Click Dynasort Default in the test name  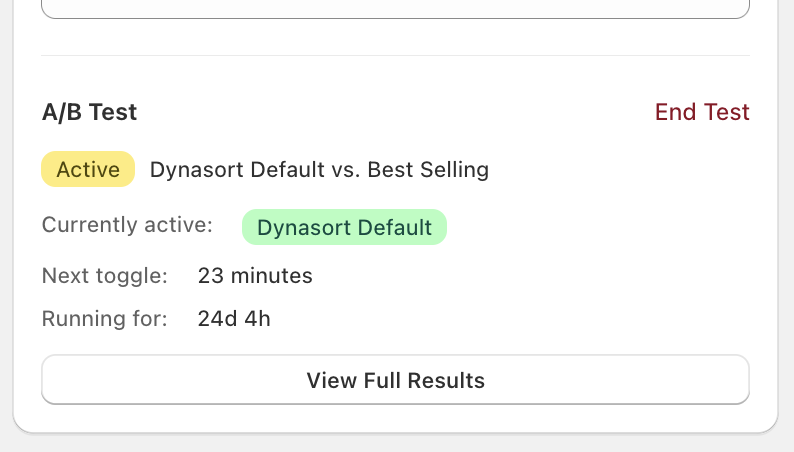tap(237, 170)
